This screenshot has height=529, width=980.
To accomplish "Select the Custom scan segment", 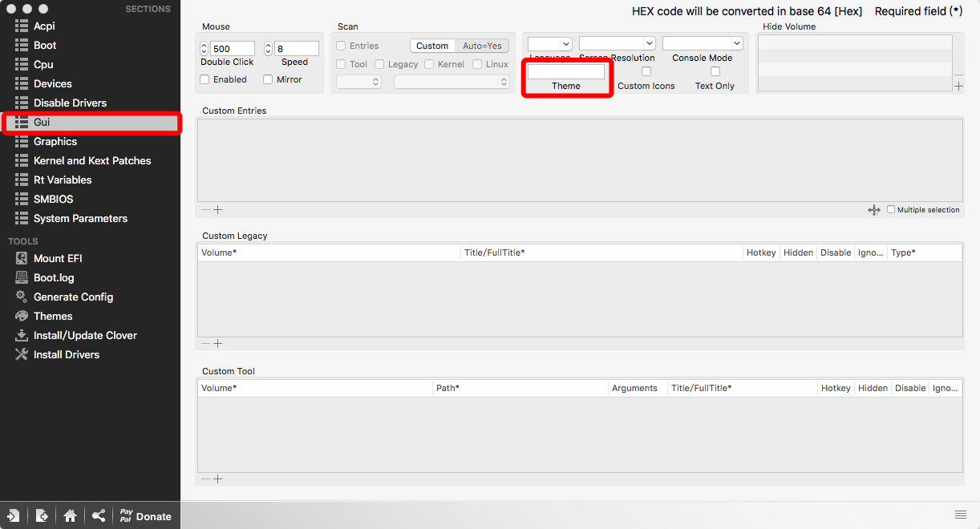I will pos(432,46).
